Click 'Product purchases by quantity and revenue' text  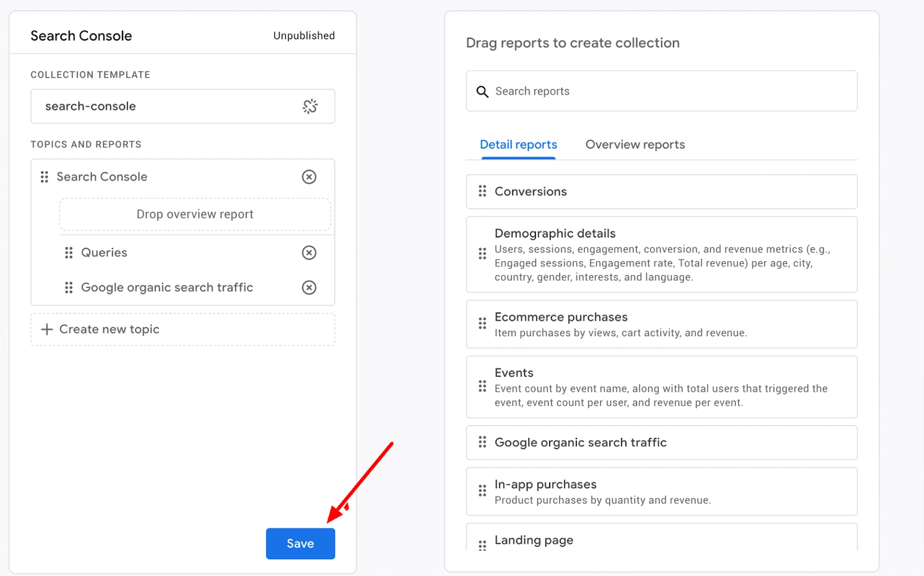(x=602, y=500)
